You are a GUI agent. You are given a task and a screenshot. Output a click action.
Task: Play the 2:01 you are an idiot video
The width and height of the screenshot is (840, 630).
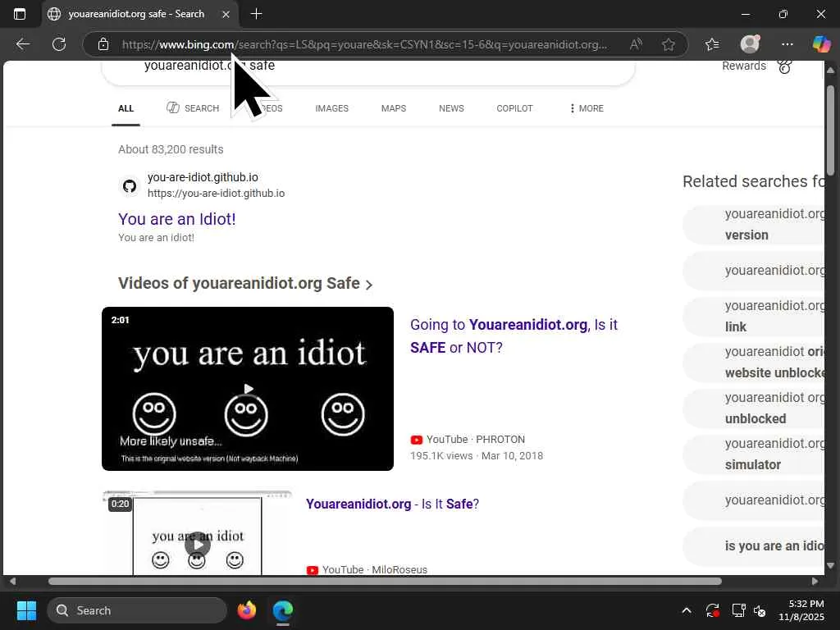point(248,389)
